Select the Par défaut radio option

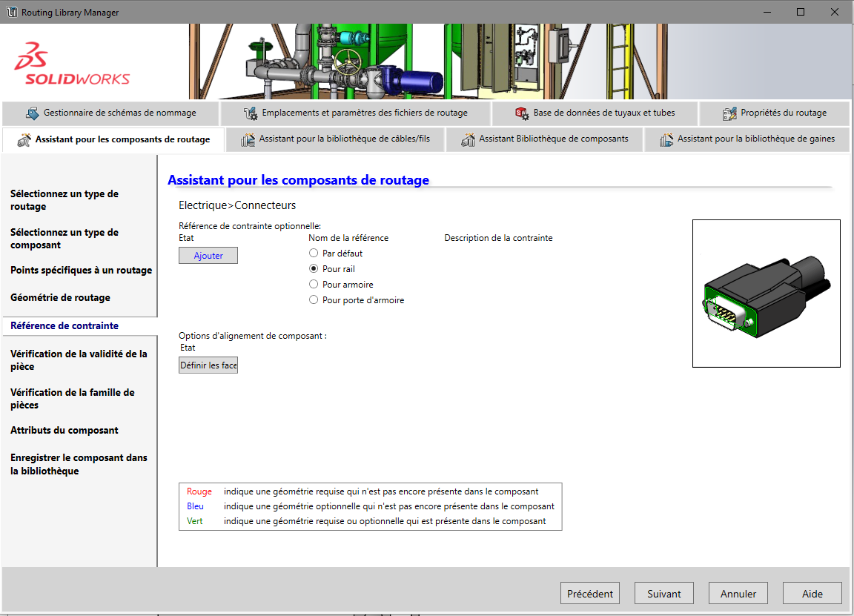point(314,254)
